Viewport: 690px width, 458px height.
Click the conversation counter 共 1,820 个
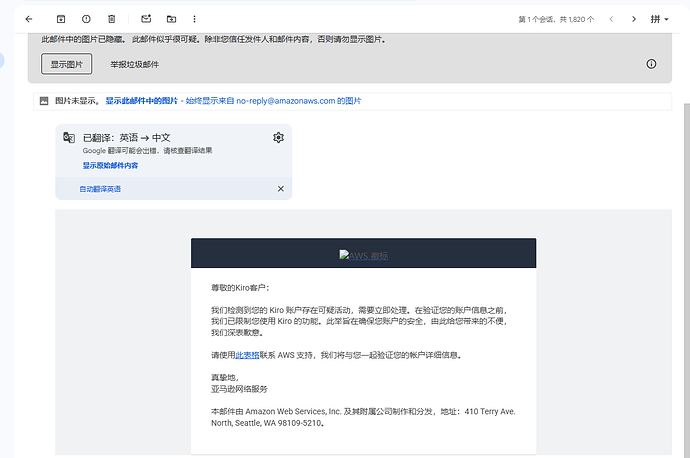[577, 19]
